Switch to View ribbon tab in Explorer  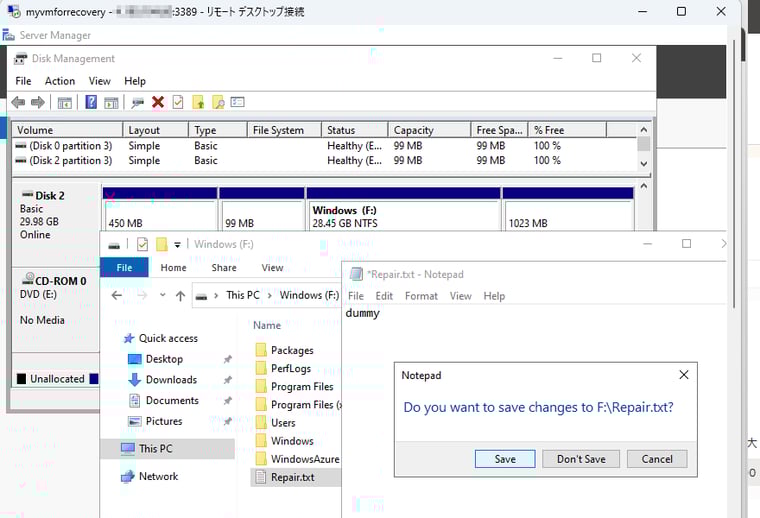click(x=272, y=267)
